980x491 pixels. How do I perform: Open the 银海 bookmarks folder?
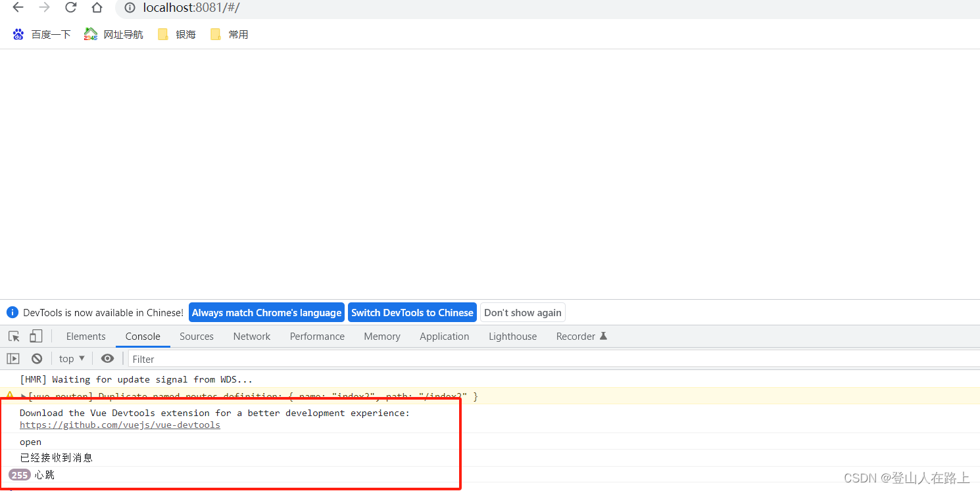177,34
